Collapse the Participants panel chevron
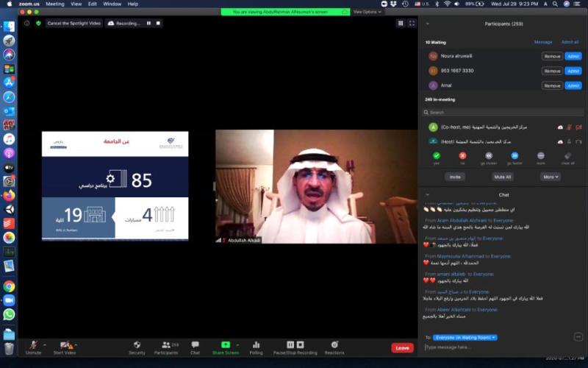Viewport: 588px width, 368px height. (428, 24)
